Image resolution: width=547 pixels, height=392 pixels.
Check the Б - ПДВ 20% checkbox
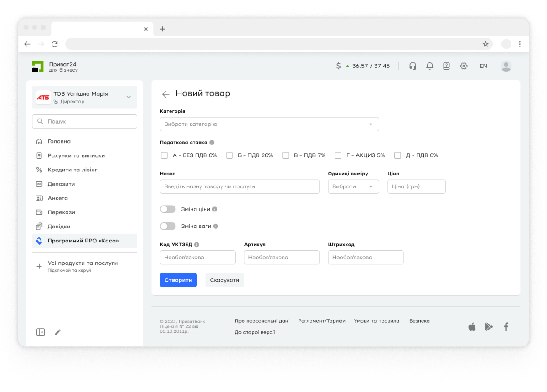[230, 155]
